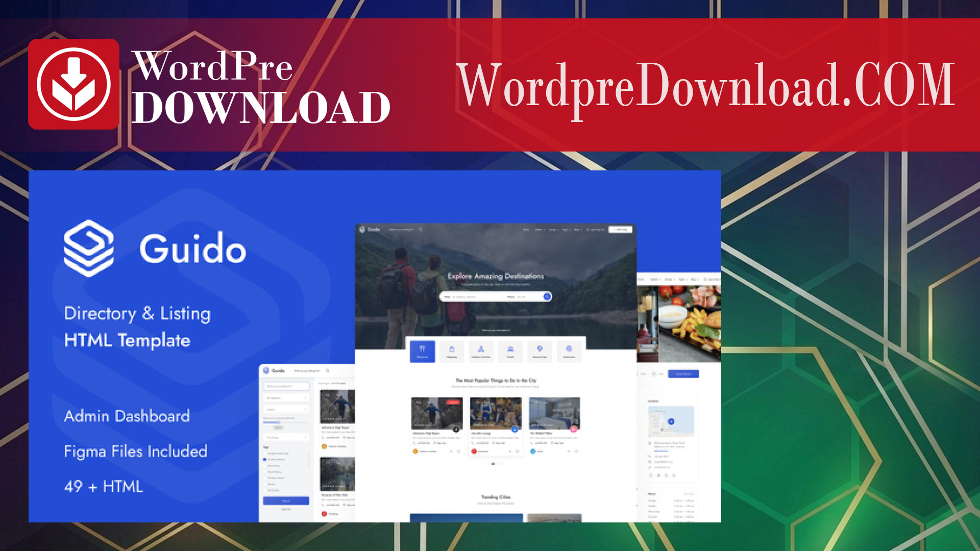Click the 'Admin Dashboard' feature text
The height and width of the screenshot is (551, 980).
tap(127, 416)
